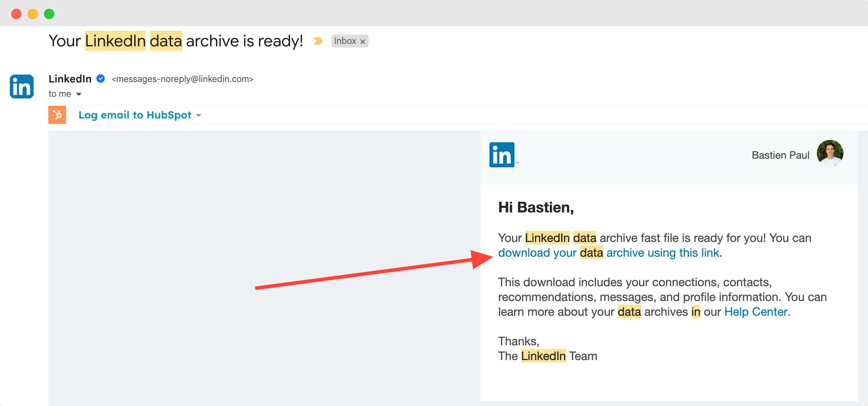Open the Log email to HubSpot dropdown
Image resolution: width=868 pixels, height=406 pixels.
coord(199,115)
